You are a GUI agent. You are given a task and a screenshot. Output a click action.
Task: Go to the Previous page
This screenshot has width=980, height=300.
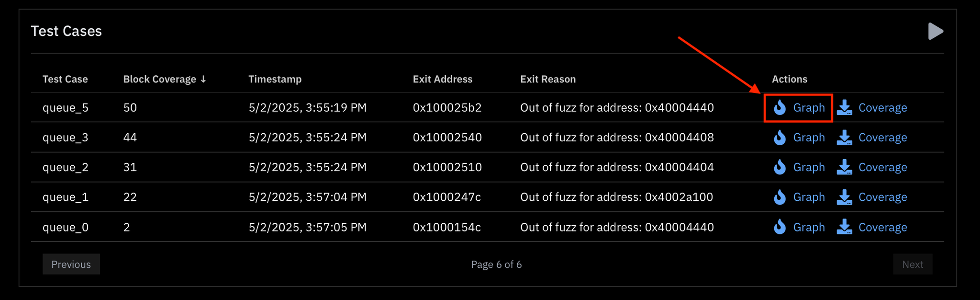pos(71,264)
